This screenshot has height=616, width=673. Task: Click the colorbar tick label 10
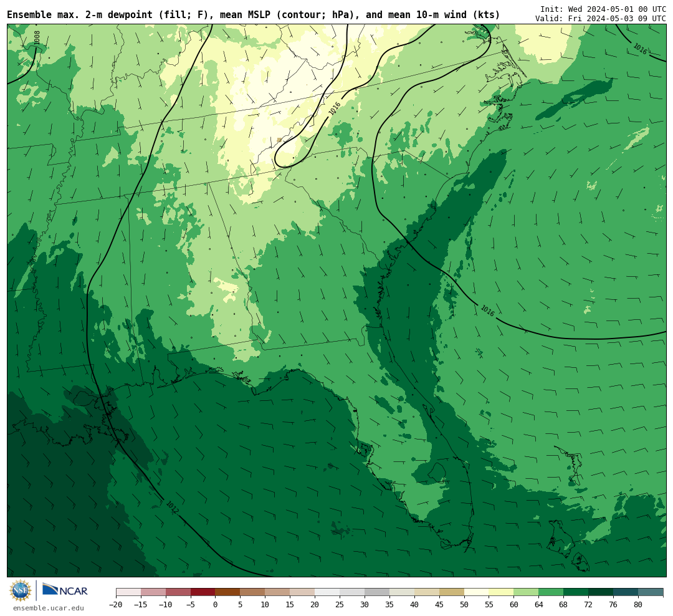click(265, 604)
